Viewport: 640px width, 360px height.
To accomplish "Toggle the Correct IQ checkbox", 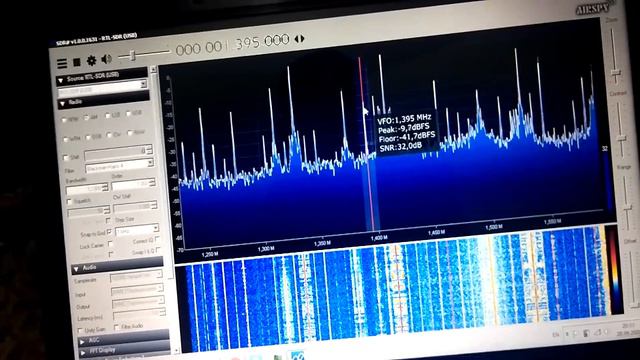I will pyautogui.click(x=157, y=239).
